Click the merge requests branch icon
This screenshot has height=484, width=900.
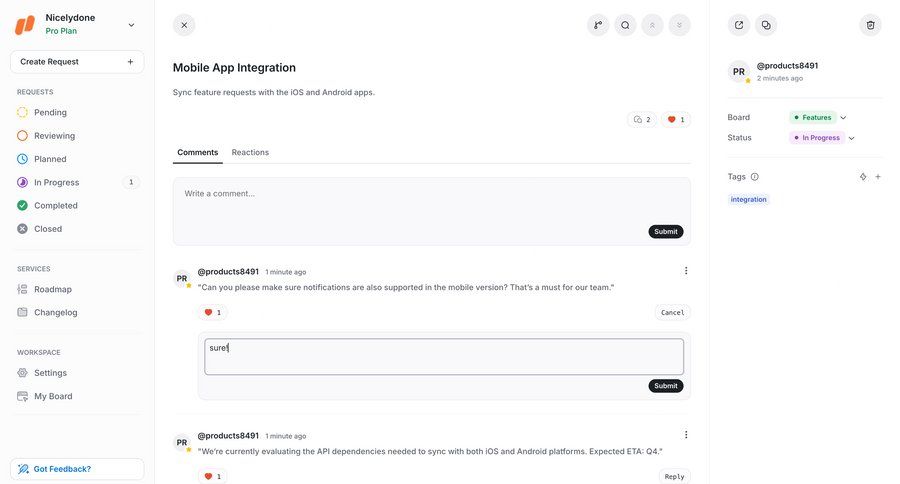tap(598, 25)
